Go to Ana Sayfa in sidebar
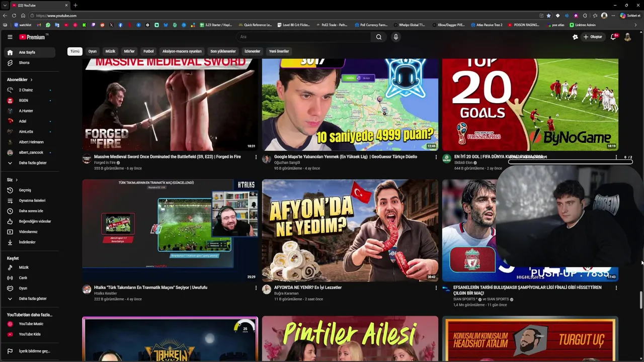 30,52
